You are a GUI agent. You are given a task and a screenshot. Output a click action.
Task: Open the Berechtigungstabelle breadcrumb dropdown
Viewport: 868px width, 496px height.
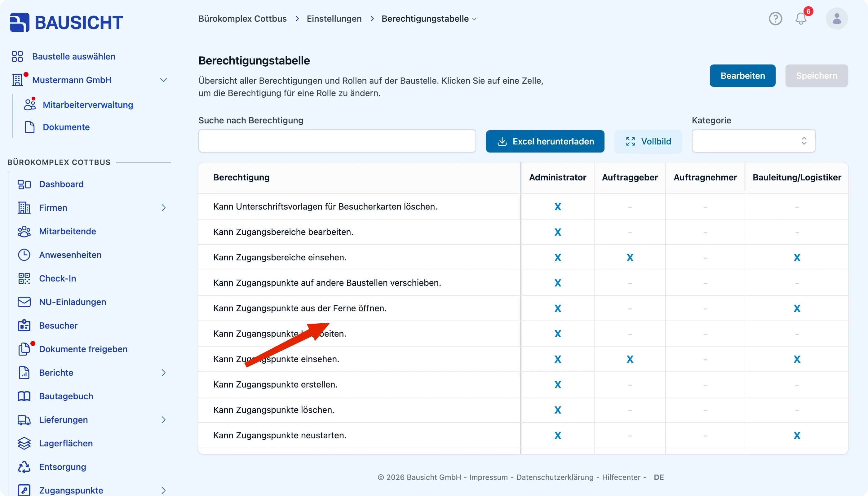coord(429,19)
